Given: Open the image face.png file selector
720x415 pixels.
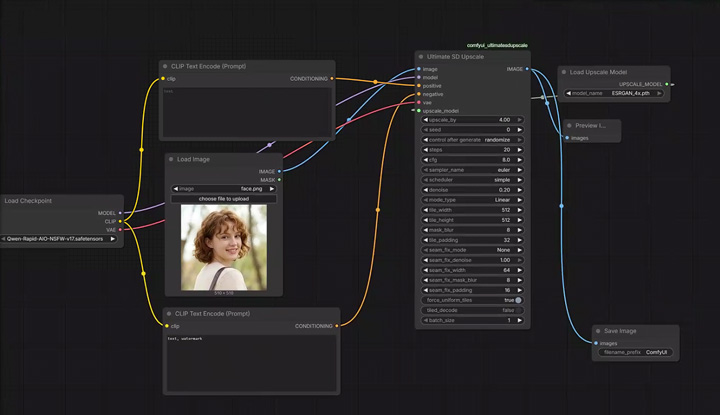Looking at the screenshot, I should coord(224,189).
